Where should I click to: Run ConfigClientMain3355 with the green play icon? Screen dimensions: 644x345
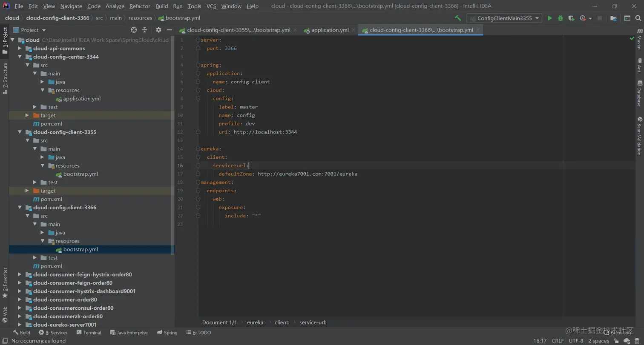tap(550, 18)
